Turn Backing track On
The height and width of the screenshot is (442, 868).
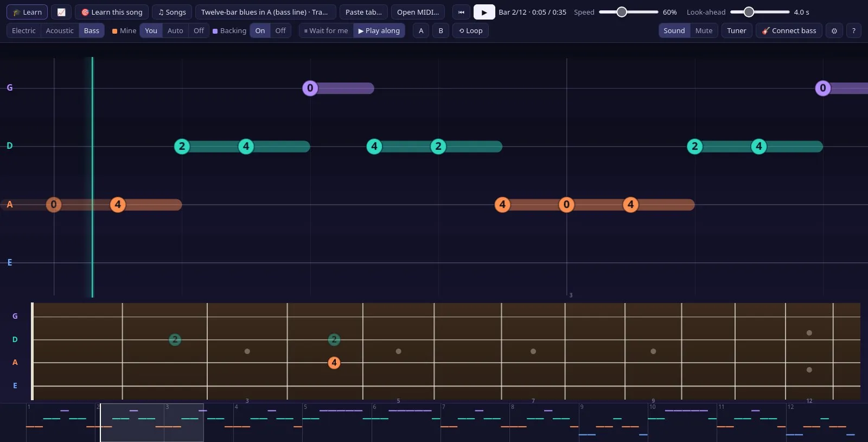(260, 30)
